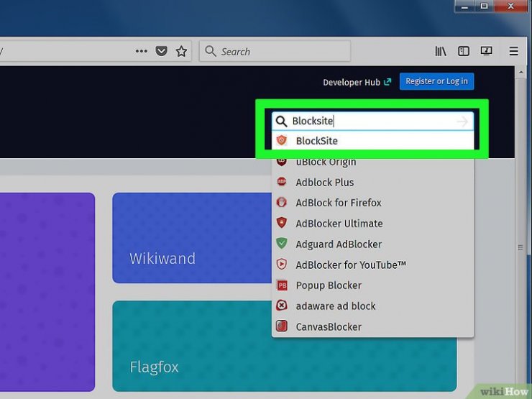532x399 pixels.
Task: Click the AdBlocker for YouTube play icon
Action: click(282, 264)
